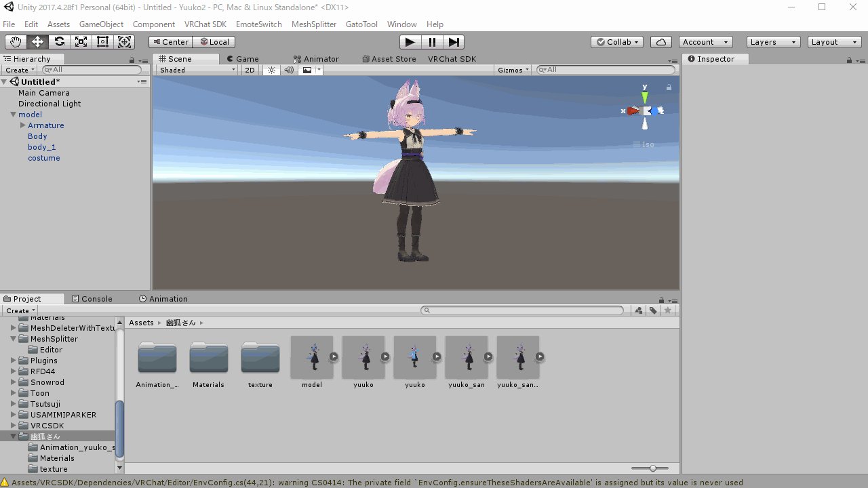Lock the Project panel
The height and width of the screenshot is (488, 868).
[x=661, y=300]
